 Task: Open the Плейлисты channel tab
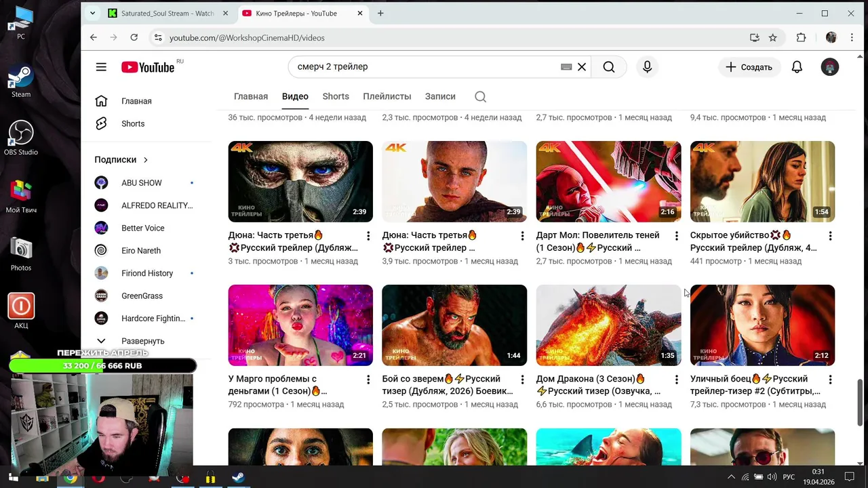pos(387,96)
